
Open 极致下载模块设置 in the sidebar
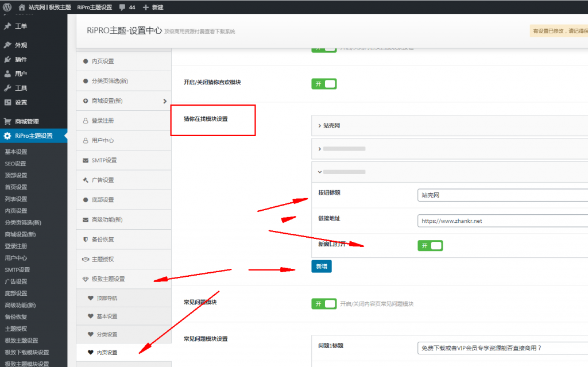click(x=27, y=352)
